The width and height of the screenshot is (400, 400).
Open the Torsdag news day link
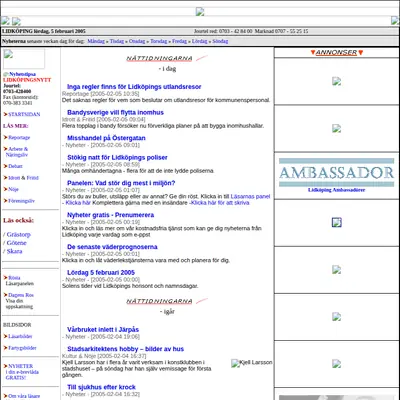[x=159, y=41]
